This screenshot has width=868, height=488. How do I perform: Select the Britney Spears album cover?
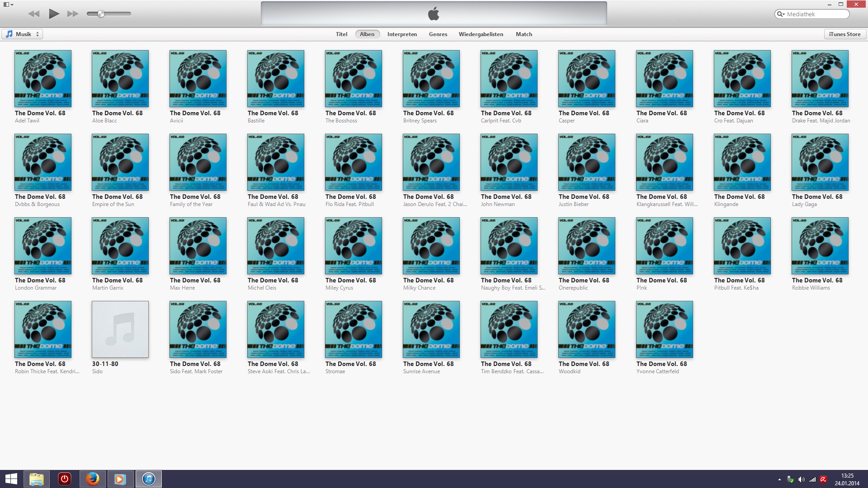(x=431, y=79)
